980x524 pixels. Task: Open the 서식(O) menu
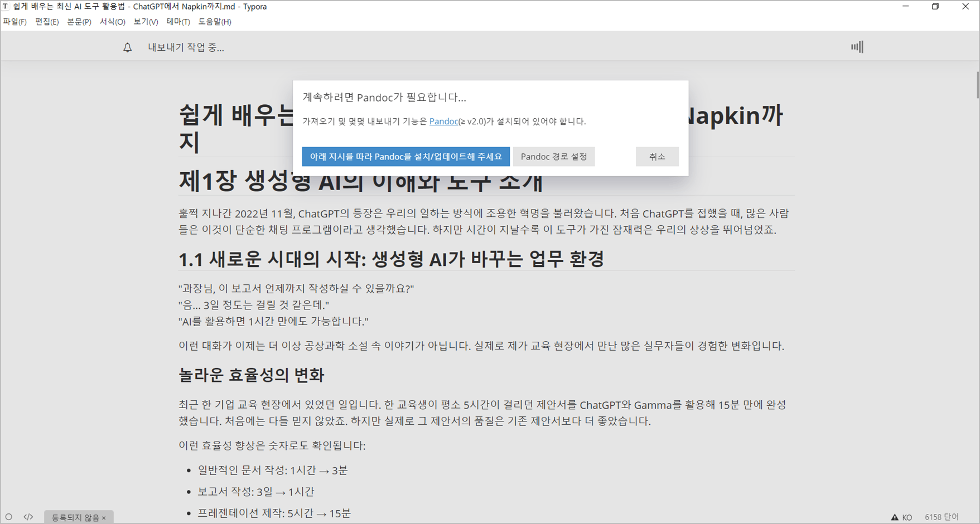tap(113, 22)
